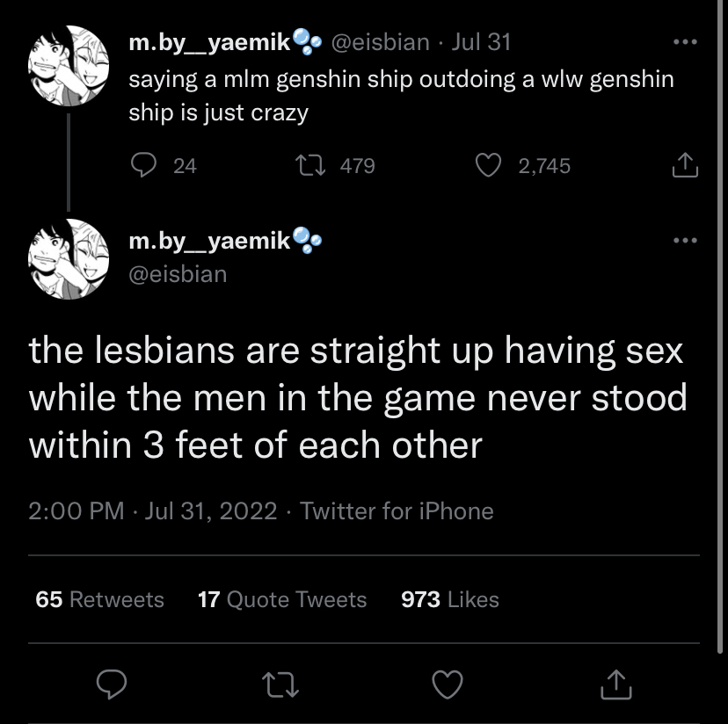Click reply icon on the first tweet
Viewport: 728px width, 724px height.
click(143, 166)
